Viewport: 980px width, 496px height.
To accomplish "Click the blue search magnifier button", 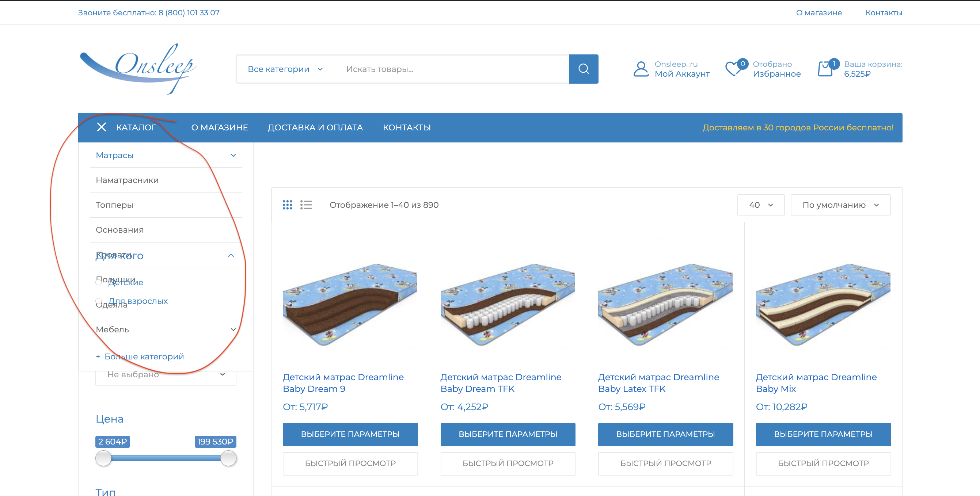I will click(583, 69).
